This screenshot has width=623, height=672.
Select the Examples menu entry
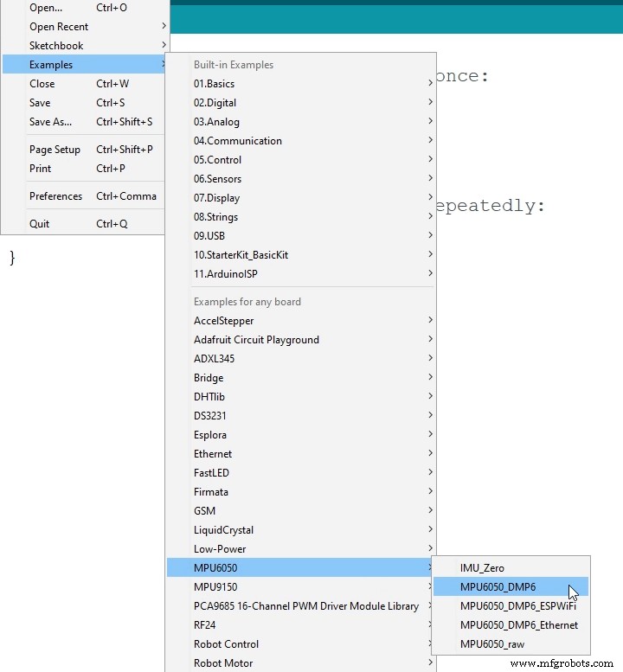click(x=84, y=64)
